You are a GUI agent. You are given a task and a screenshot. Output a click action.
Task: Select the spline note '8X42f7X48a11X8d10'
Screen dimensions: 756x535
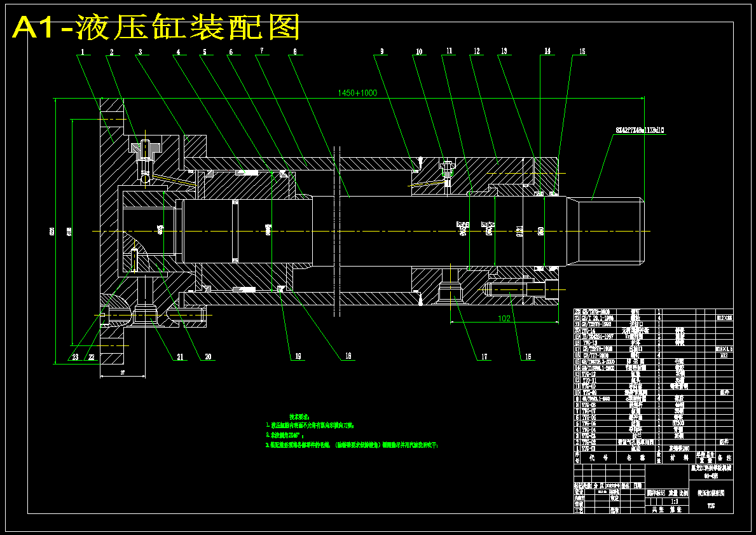639,130
